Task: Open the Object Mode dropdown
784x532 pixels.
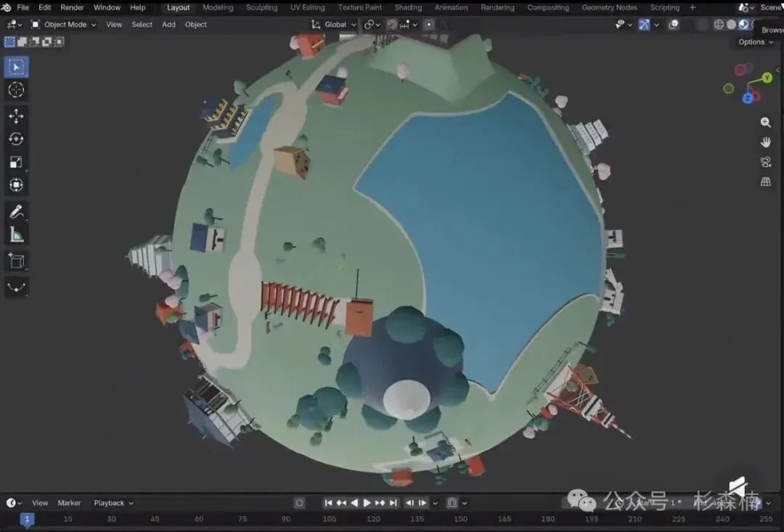Action: tap(63, 25)
